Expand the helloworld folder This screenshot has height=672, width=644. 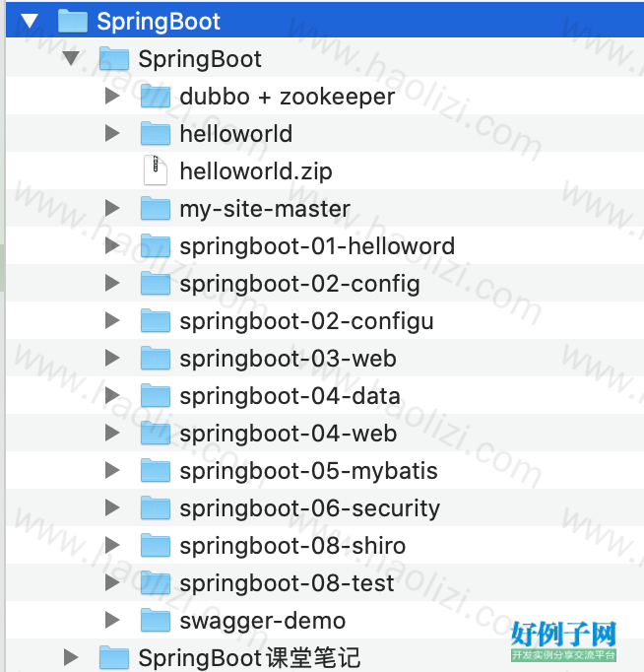[112, 133]
